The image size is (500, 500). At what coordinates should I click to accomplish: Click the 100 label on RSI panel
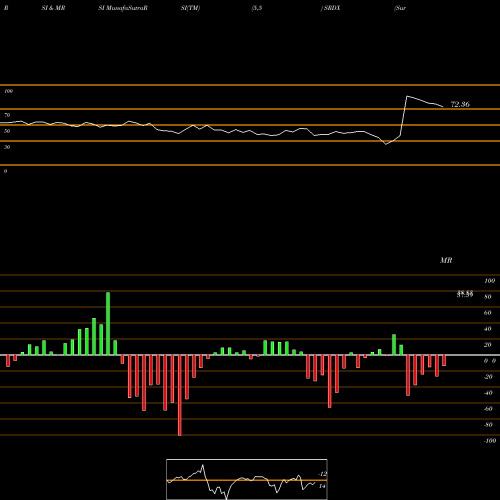[x=8, y=91]
